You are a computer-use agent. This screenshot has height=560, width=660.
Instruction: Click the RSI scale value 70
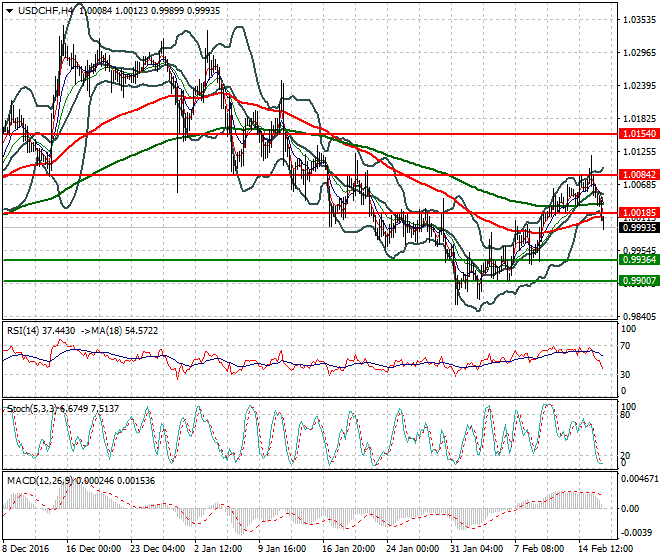pyautogui.click(x=625, y=346)
